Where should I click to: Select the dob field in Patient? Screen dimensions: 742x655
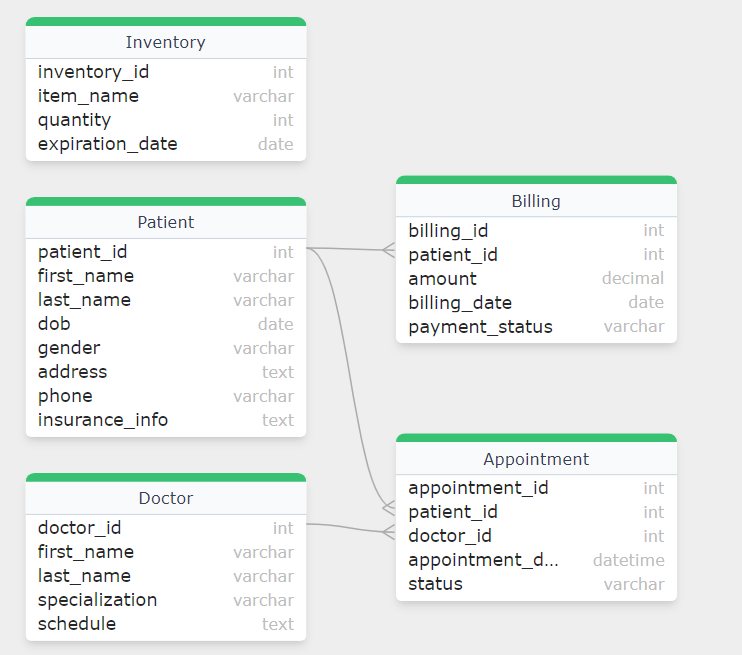165,324
